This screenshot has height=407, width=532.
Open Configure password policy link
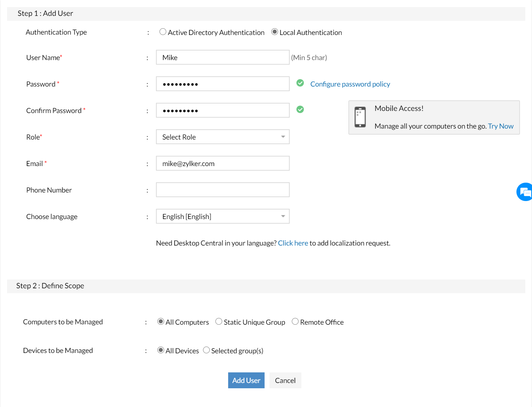350,84
